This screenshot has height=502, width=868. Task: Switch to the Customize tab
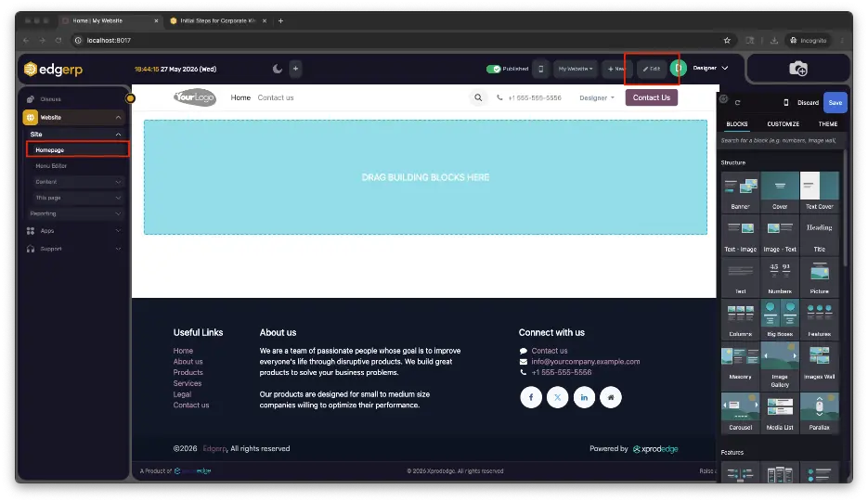point(783,124)
